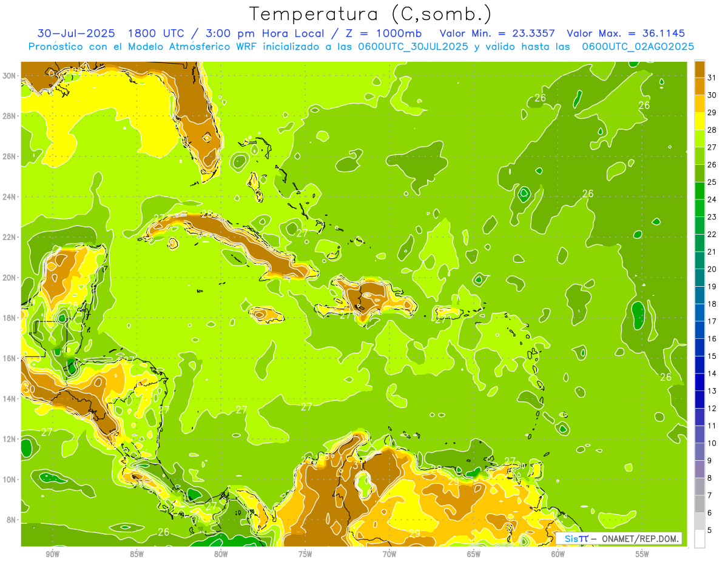Click the '80W' longitude axis label
728x562 pixels.
coord(221,555)
